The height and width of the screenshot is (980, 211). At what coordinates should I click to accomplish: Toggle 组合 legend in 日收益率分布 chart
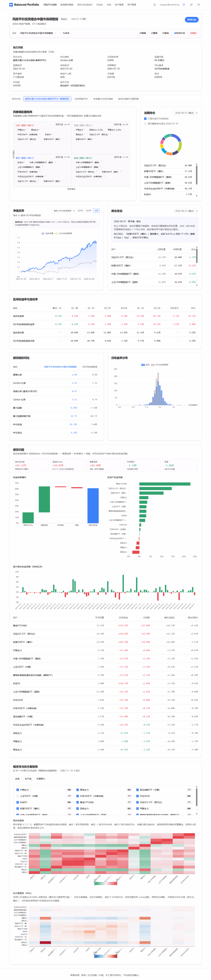(145, 364)
